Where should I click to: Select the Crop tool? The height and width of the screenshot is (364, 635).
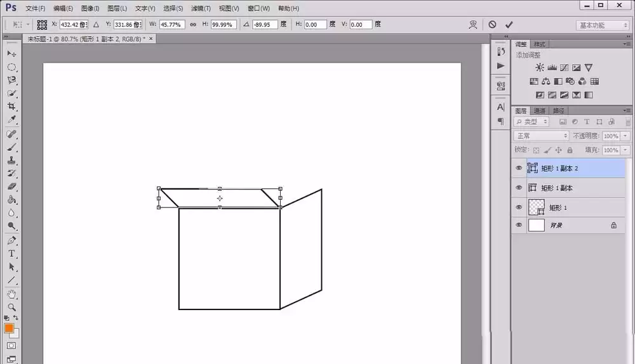[11, 107]
